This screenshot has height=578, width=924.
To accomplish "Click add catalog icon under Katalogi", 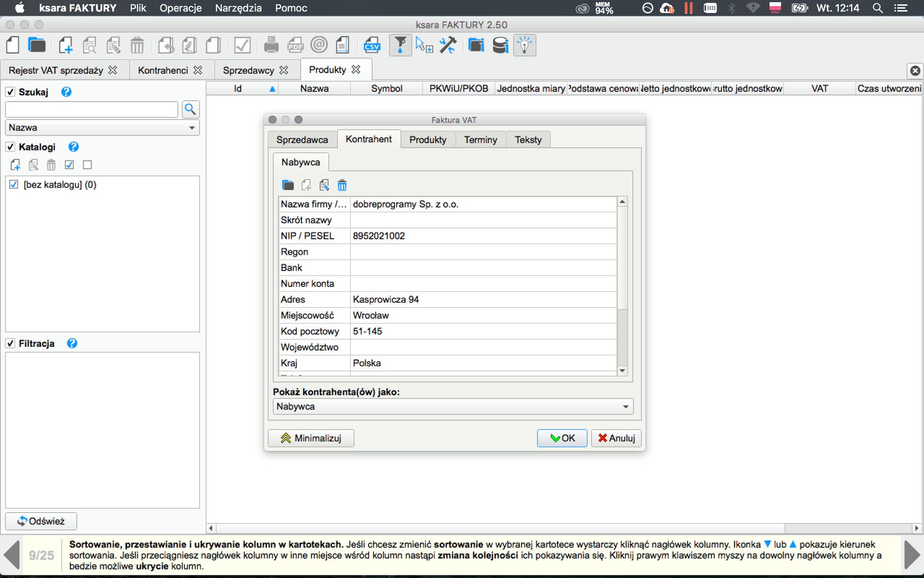I will coord(16,165).
